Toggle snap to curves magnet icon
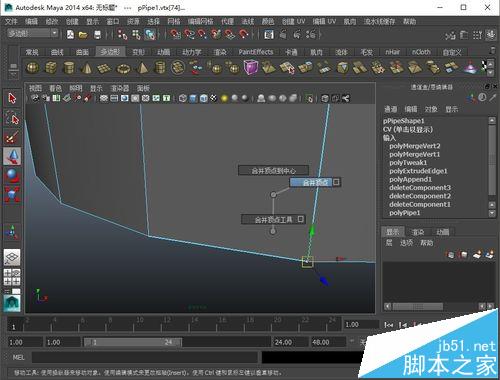Viewport: 500px width, 380px height. click(189, 34)
